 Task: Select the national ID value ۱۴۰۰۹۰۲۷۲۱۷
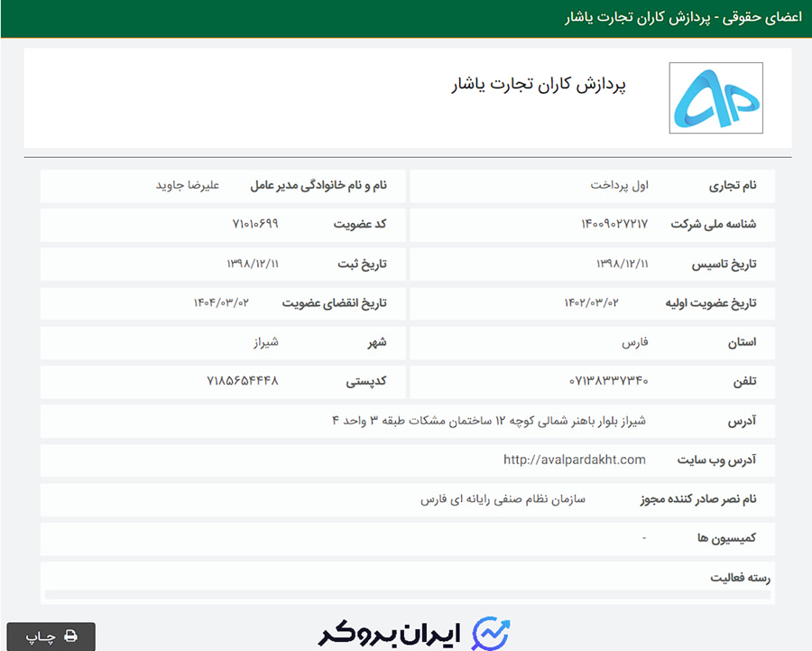[614, 224]
